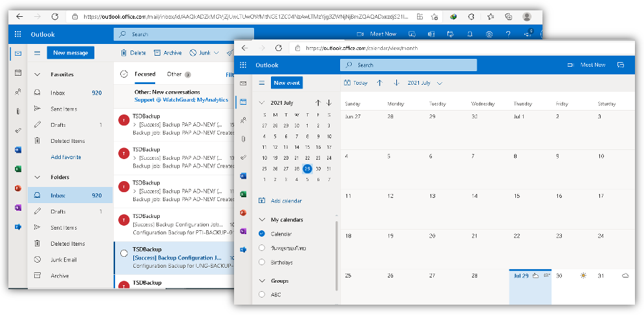
Task: Open app launcher grid in mail window
Action: (x=17, y=34)
